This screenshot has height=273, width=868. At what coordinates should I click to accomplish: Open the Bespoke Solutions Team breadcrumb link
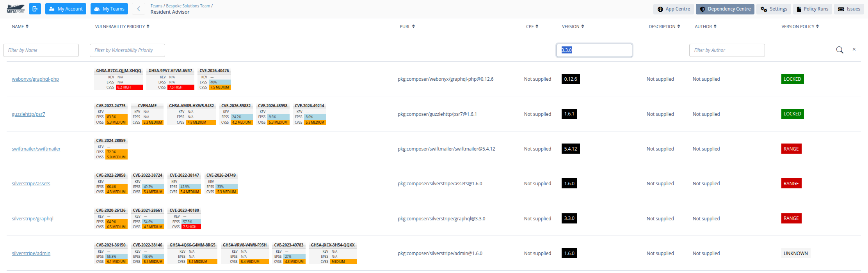point(188,6)
